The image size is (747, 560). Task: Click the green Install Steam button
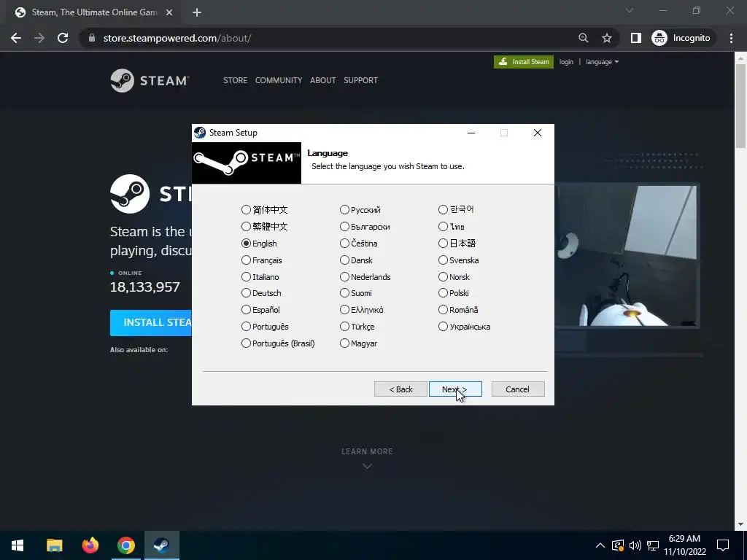[x=524, y=62]
